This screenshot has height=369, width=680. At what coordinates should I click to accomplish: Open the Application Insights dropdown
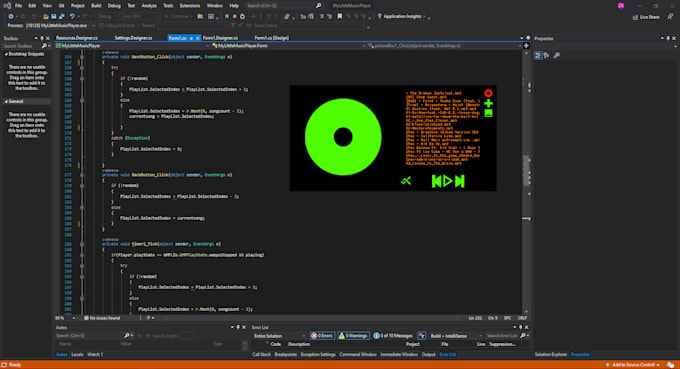(402, 16)
